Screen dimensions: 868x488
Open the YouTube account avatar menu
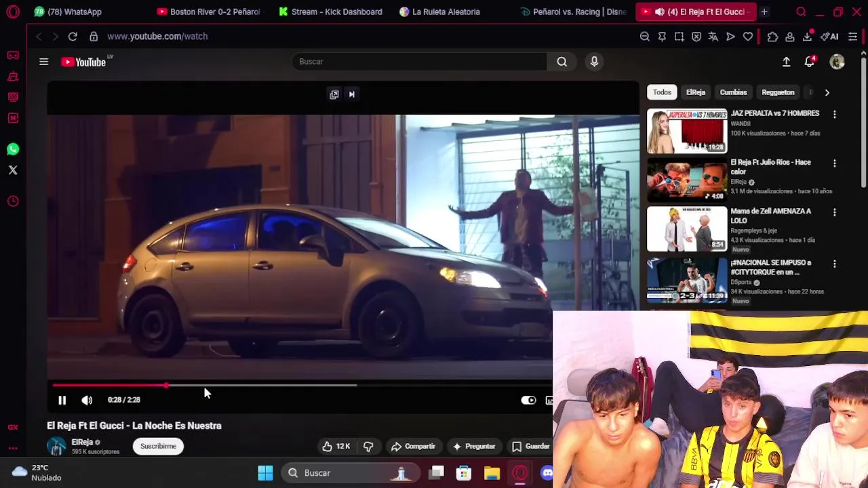pyautogui.click(x=837, y=62)
